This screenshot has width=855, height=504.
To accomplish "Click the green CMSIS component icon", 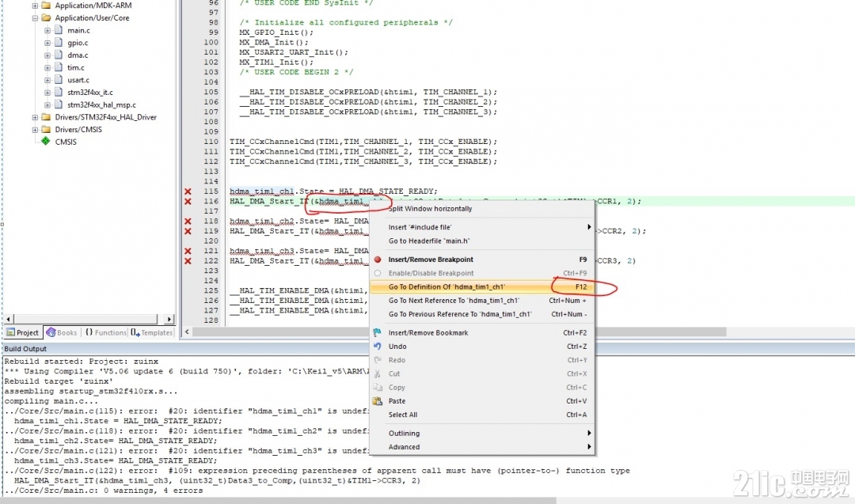I will pos(46,141).
